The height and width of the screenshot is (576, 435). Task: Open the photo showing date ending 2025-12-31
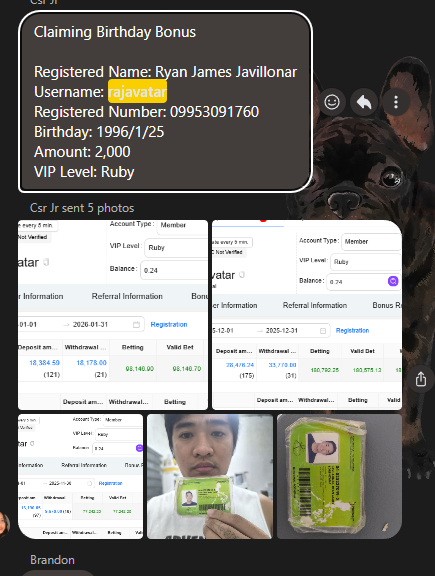pyautogui.click(x=307, y=315)
